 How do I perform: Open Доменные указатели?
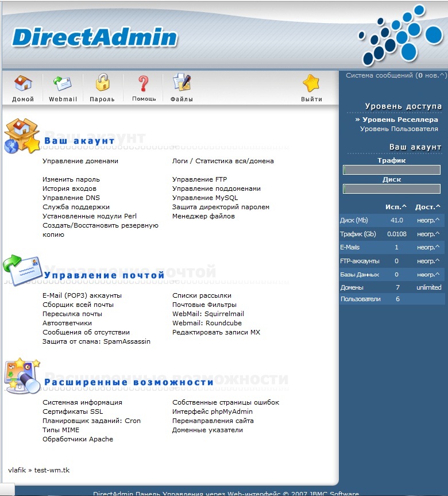click(x=207, y=430)
